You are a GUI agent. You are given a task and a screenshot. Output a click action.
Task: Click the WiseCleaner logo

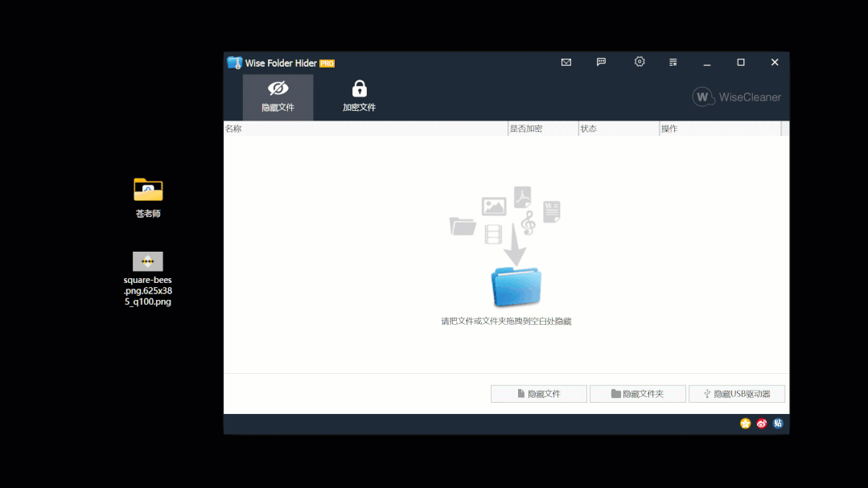[x=735, y=96]
